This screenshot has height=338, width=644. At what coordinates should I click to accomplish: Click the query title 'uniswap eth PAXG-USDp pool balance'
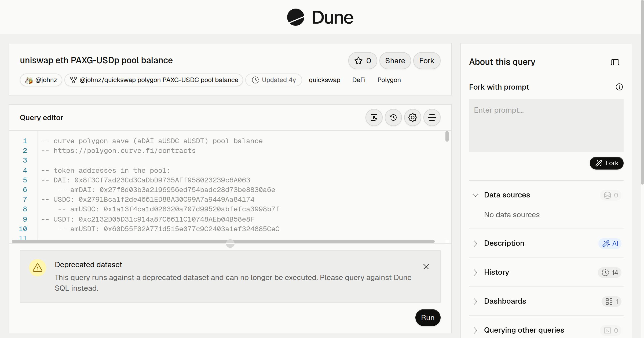click(x=96, y=60)
